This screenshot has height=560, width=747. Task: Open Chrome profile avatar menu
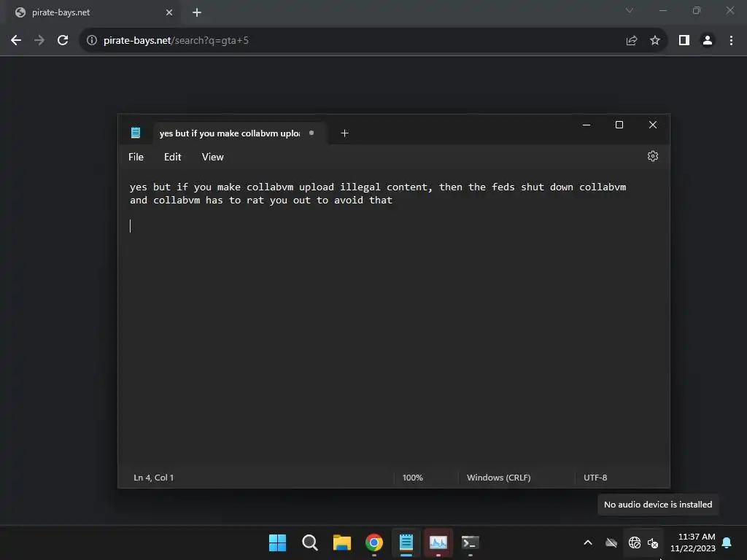(708, 41)
